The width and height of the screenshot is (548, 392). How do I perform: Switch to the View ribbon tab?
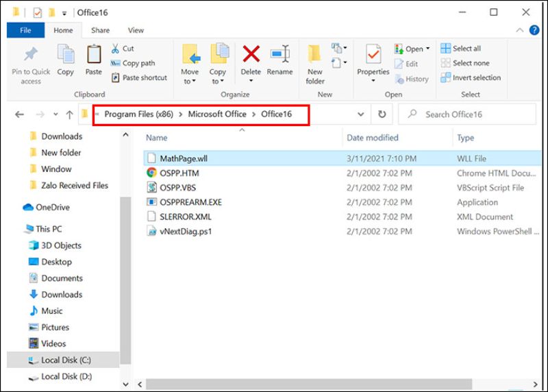[136, 30]
